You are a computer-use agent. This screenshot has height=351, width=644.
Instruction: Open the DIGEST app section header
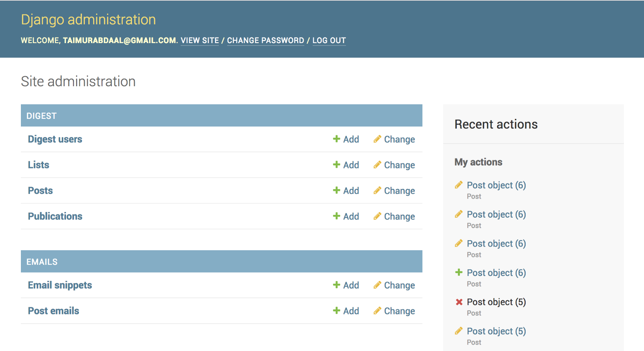click(x=41, y=116)
